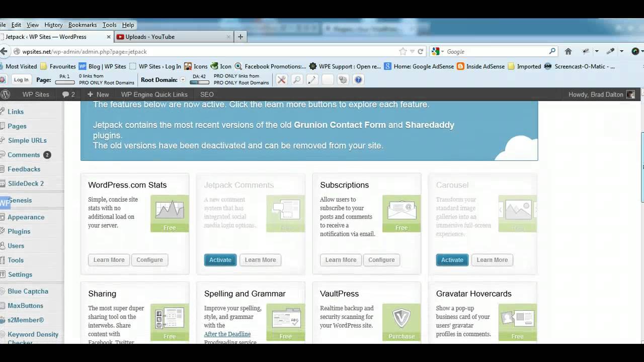Open Appearance in sidebar
Image resolution: width=644 pixels, height=362 pixels.
pos(26,217)
